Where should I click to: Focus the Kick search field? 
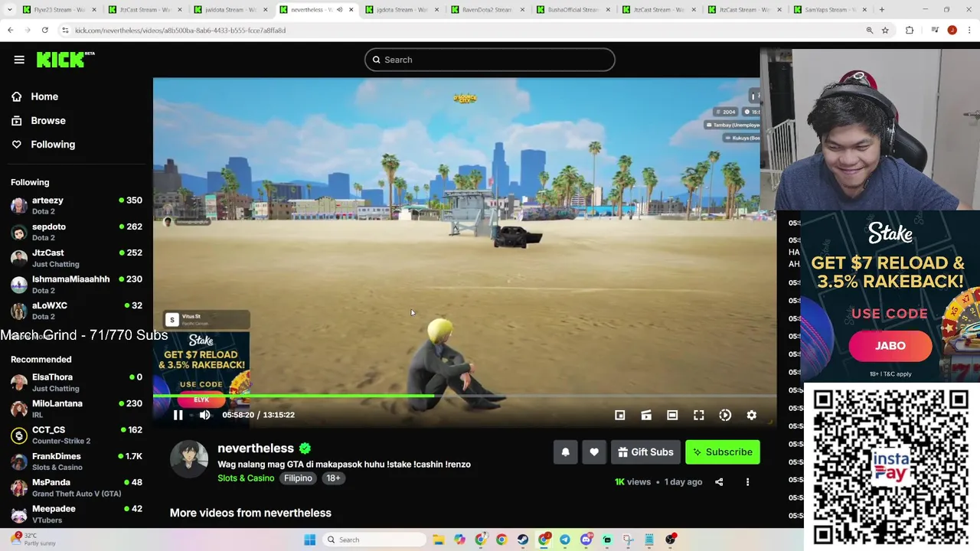click(x=490, y=60)
